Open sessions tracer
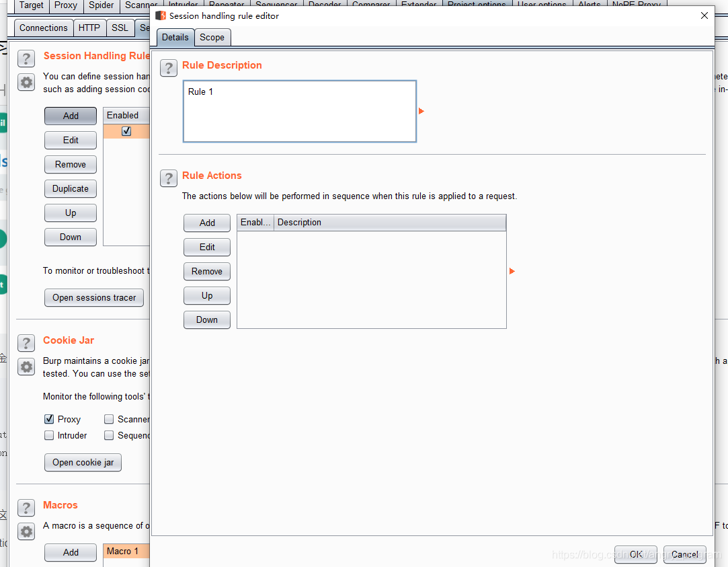Viewport: 728px width, 567px height. coord(94,298)
